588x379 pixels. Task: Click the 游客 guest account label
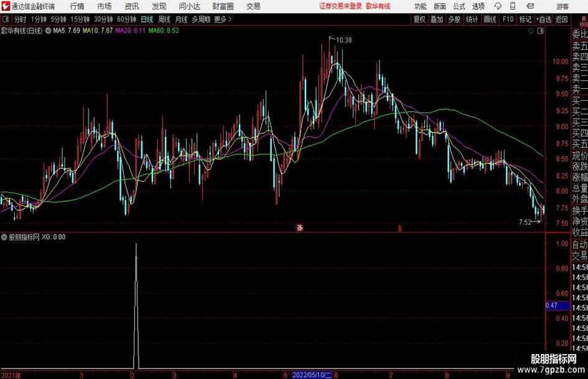pyautogui.click(x=562, y=6)
